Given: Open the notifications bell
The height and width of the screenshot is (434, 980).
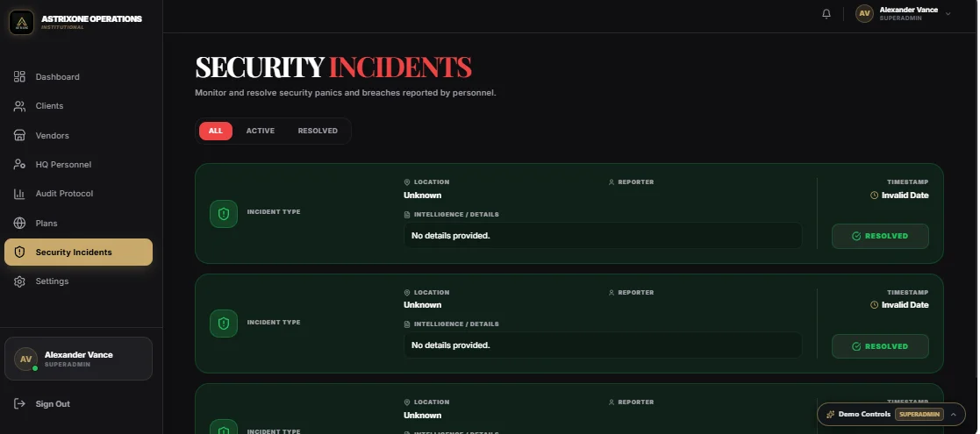Looking at the screenshot, I should 826,14.
